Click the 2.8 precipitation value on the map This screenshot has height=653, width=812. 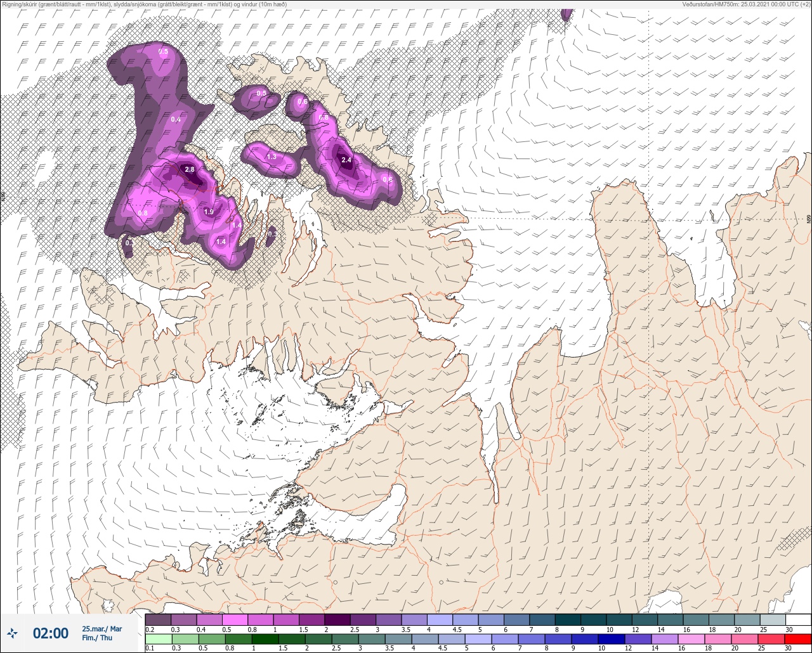(x=190, y=170)
